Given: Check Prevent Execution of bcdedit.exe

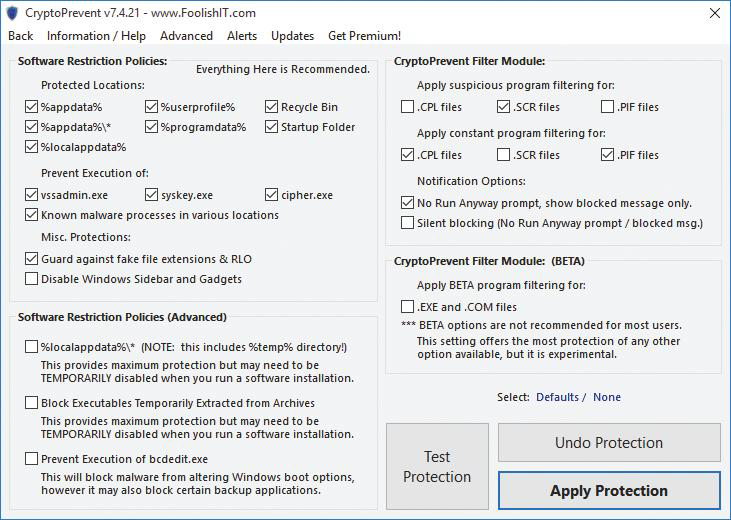Looking at the screenshot, I should [x=32, y=459].
